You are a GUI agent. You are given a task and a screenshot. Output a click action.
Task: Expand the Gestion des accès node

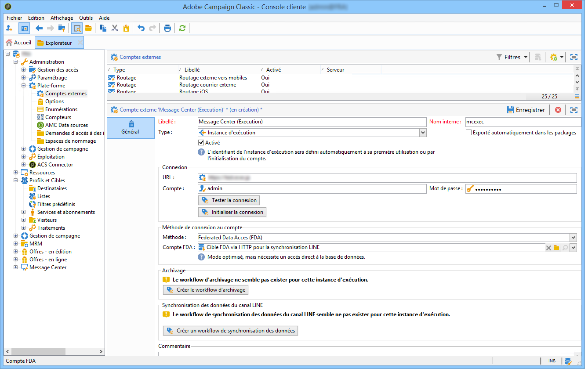23,70
